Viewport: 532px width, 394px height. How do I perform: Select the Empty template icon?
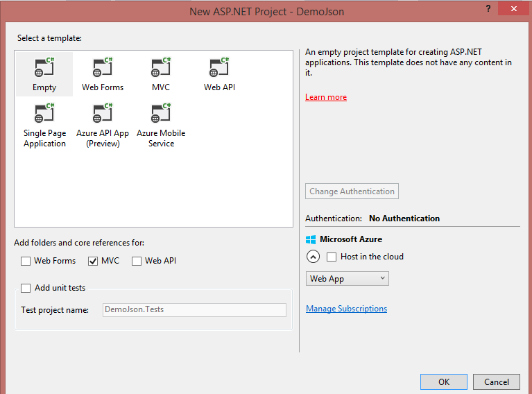(x=44, y=68)
